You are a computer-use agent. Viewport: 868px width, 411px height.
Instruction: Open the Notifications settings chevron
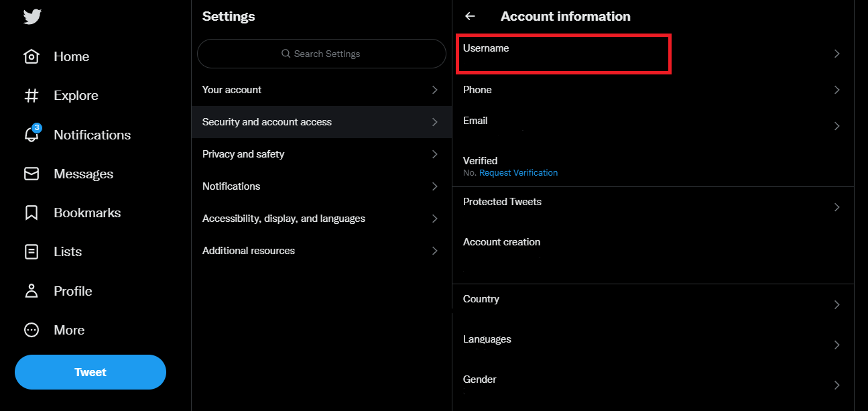435,186
